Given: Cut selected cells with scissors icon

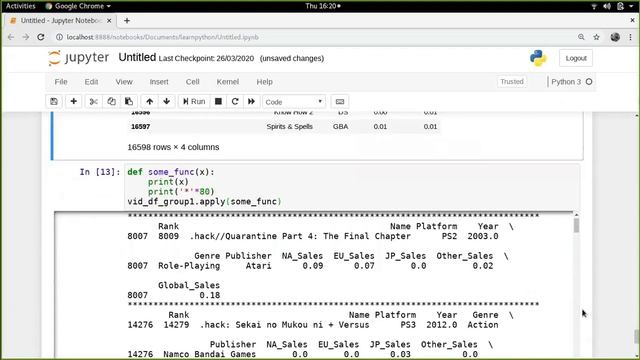Looking at the screenshot, I should tap(93, 102).
